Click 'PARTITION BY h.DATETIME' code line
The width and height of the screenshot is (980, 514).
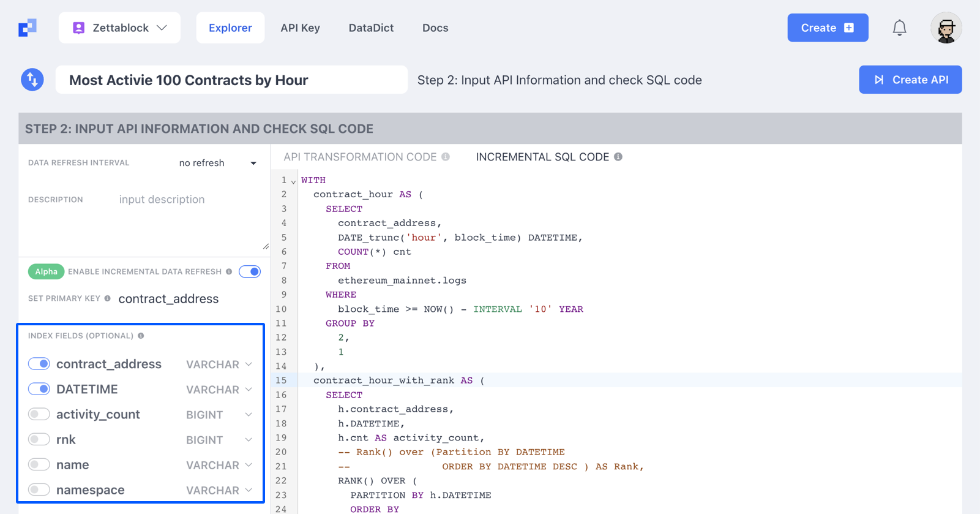click(x=421, y=495)
